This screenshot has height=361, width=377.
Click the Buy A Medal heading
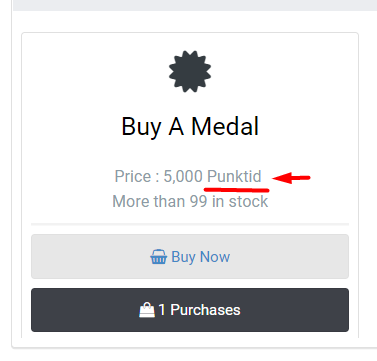[190, 127]
